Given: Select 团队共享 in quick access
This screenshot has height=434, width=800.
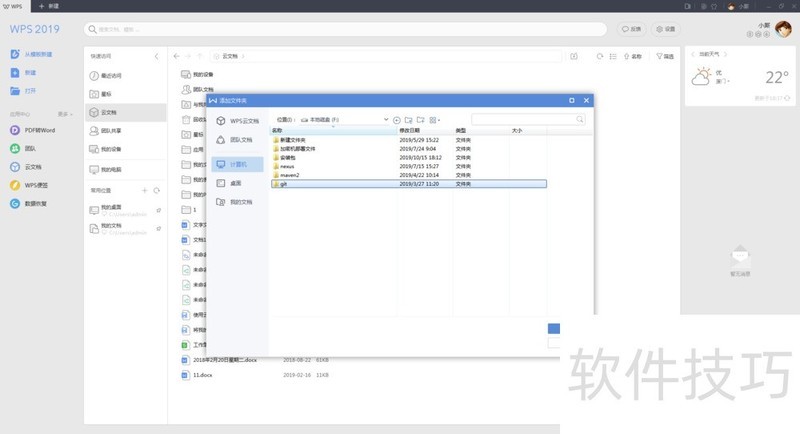Looking at the screenshot, I should tap(106, 131).
